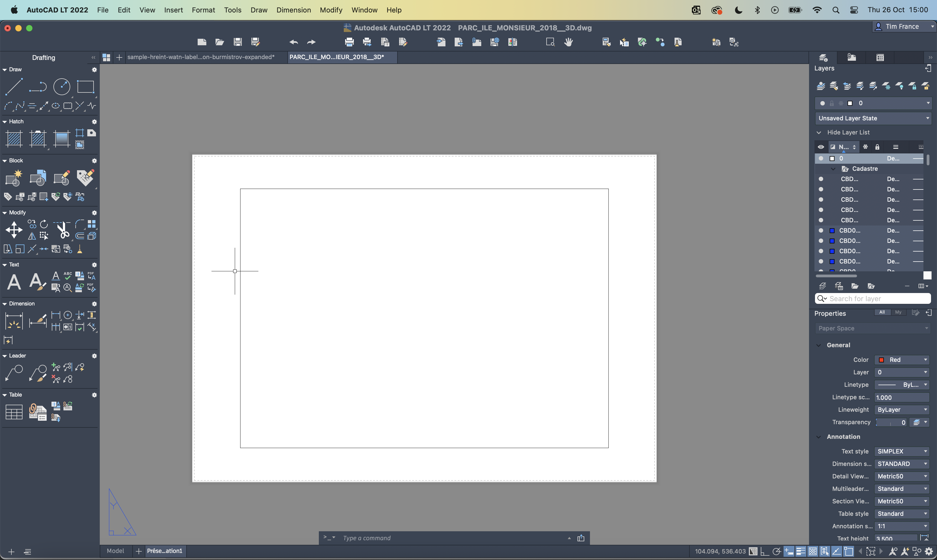Click the Print icon in the toolbar
Screen dimensions: 937x560
349,42
